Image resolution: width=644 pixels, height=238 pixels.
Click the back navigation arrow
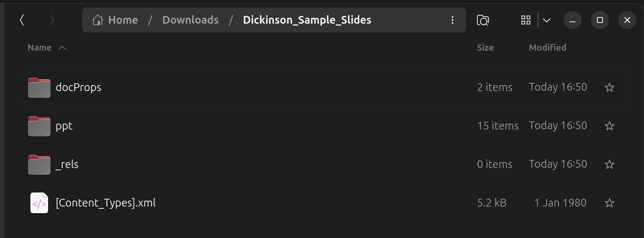22,20
